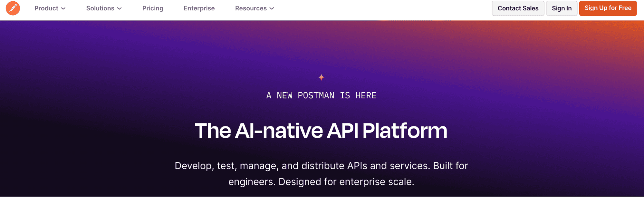Open the Solutions menu
Viewport: 644px width, 197px height.
point(104,8)
